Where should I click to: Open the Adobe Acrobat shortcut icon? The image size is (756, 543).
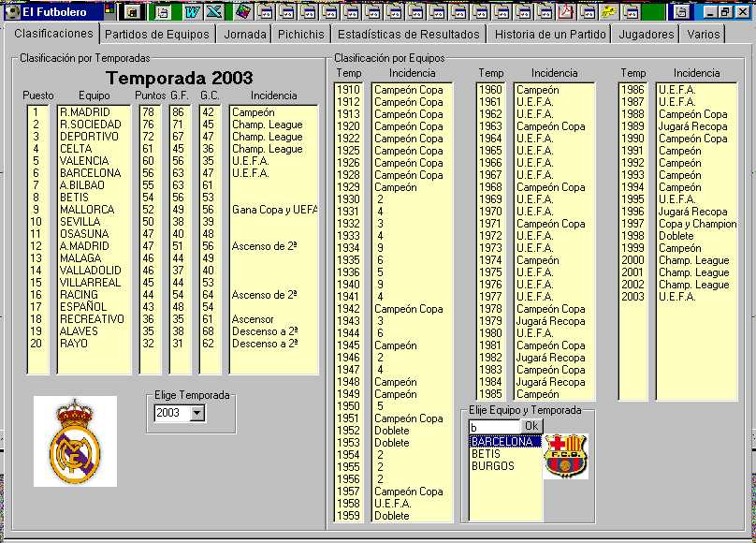tap(566, 11)
